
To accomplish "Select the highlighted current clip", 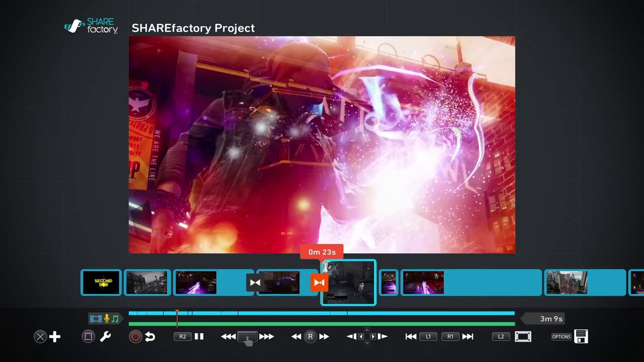I will (x=349, y=283).
